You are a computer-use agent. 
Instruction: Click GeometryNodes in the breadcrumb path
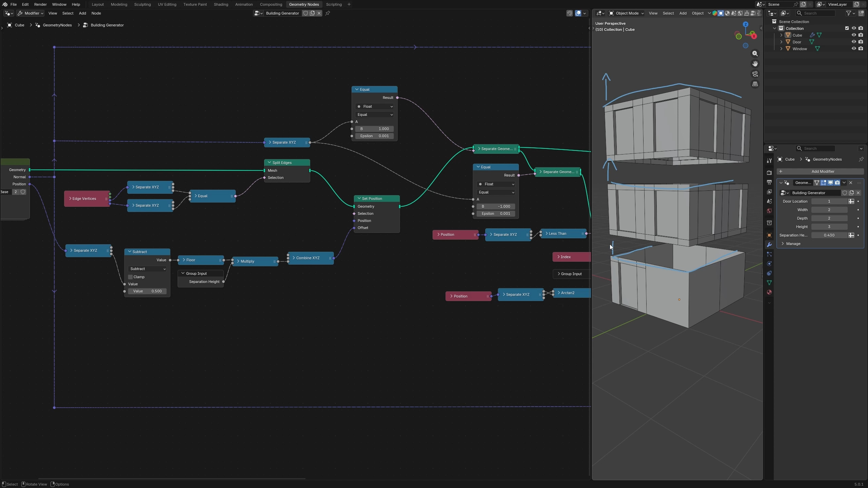click(x=57, y=25)
